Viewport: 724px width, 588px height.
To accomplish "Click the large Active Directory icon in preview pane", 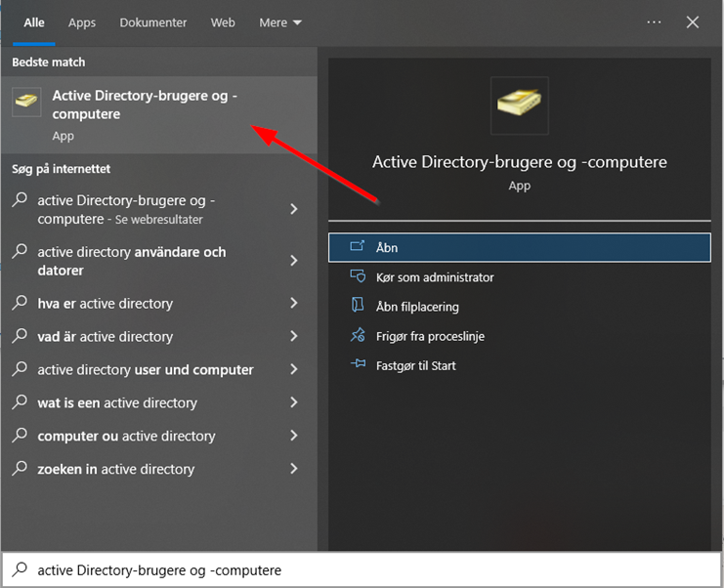I will [520, 105].
